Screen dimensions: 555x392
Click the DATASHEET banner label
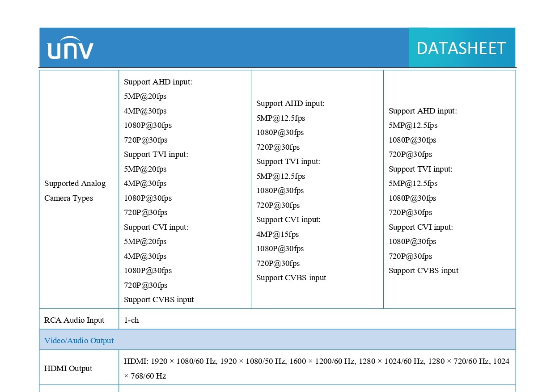pos(461,48)
